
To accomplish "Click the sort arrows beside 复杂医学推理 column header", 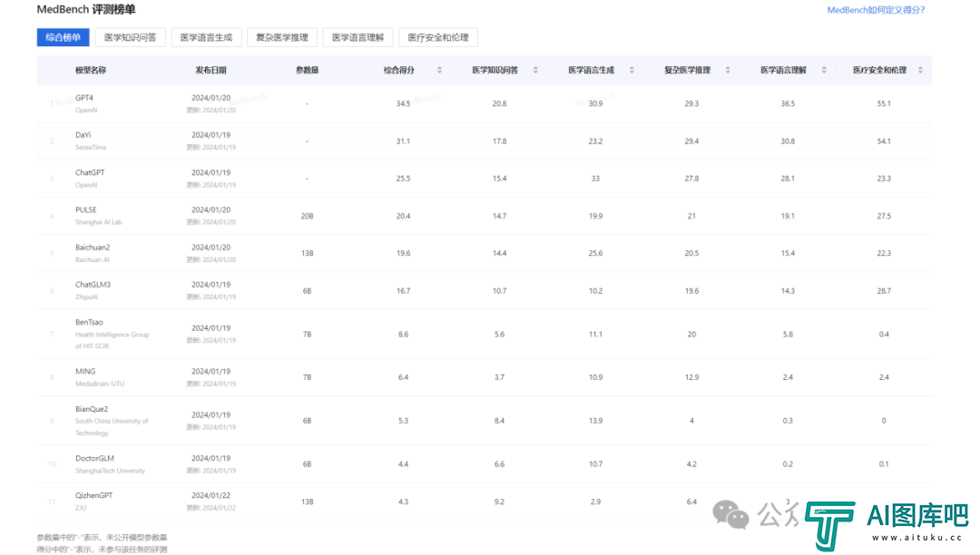I will click(x=728, y=70).
